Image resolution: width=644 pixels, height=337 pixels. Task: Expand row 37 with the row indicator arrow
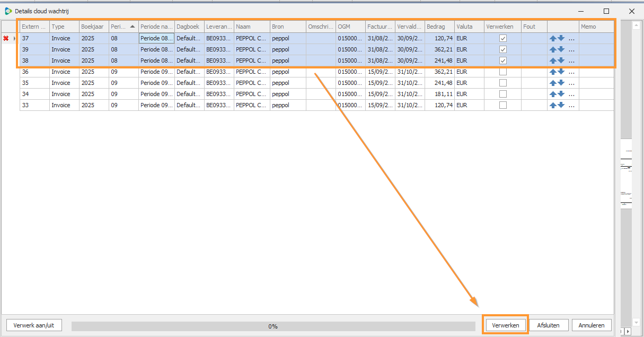click(14, 38)
